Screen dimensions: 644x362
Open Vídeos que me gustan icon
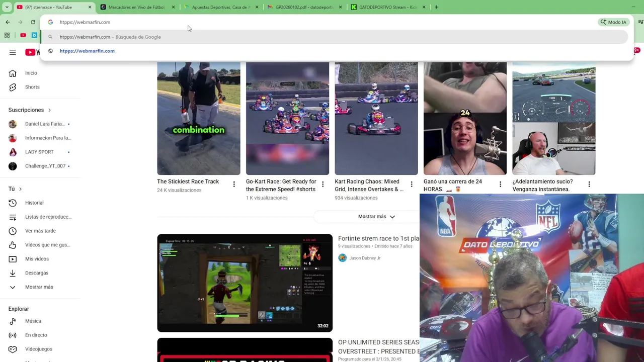click(x=13, y=245)
